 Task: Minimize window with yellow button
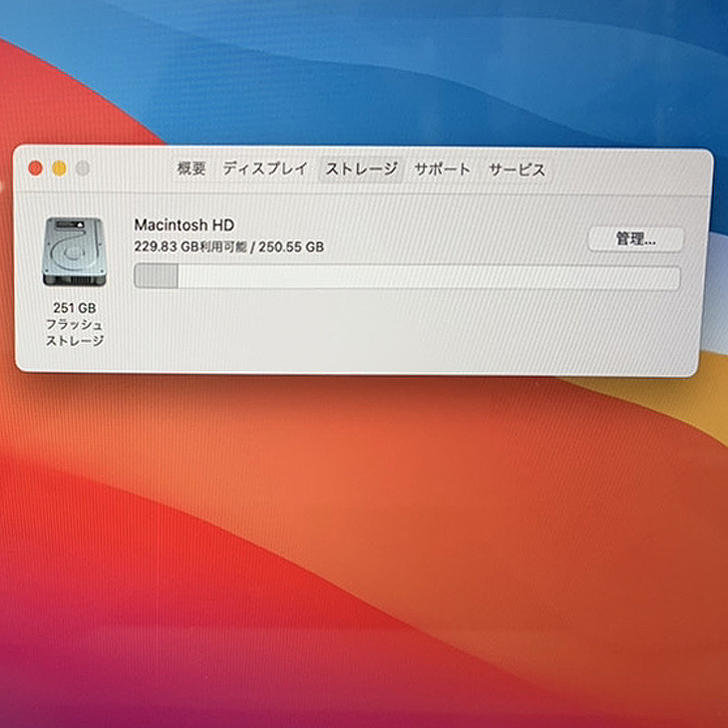point(59,169)
